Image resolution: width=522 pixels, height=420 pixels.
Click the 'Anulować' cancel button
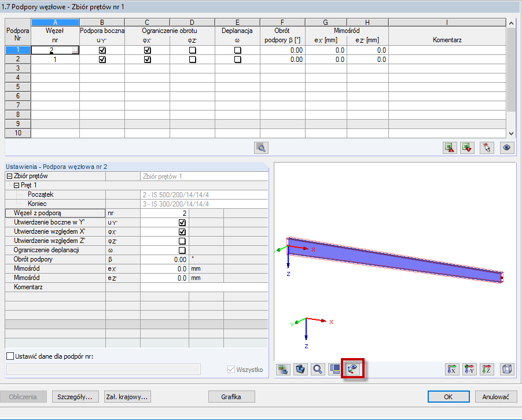[496, 397]
